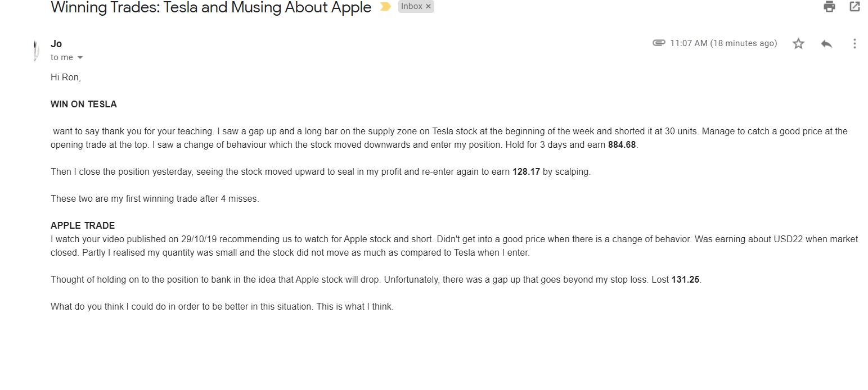868x390 pixels.
Task: Click the 11:07 AM timestamp
Action: tap(723, 43)
